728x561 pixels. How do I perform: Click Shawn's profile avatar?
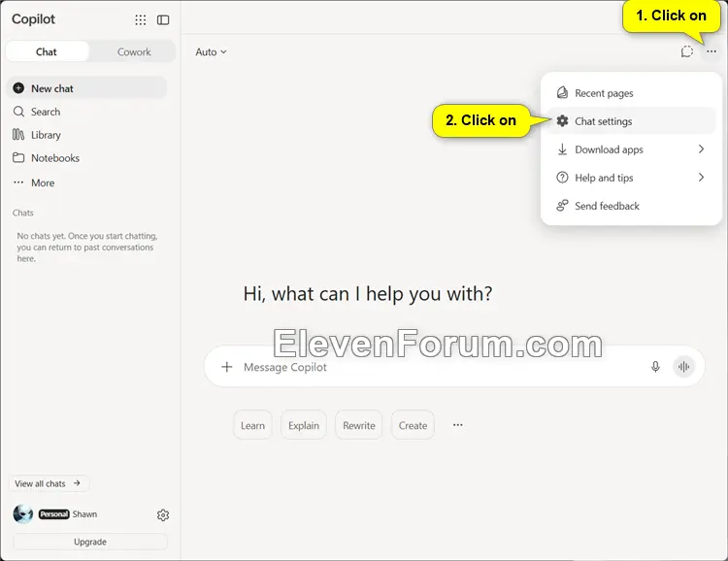pyautogui.click(x=22, y=514)
